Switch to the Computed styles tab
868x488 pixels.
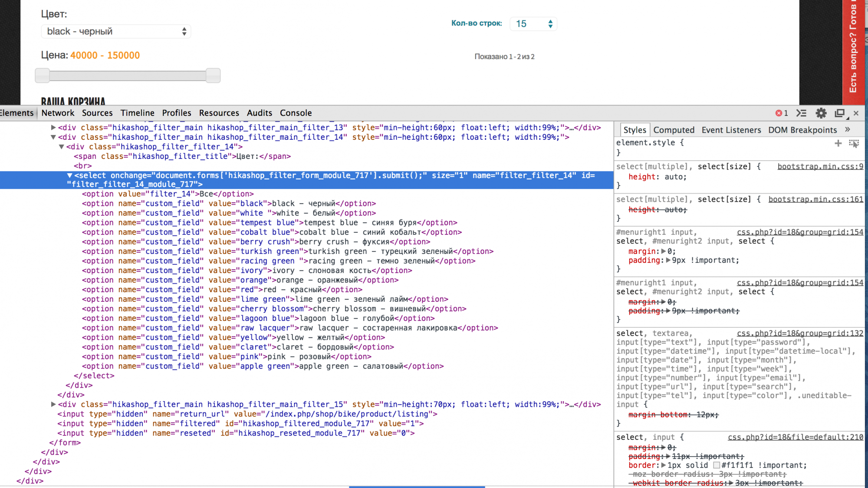pos(674,130)
